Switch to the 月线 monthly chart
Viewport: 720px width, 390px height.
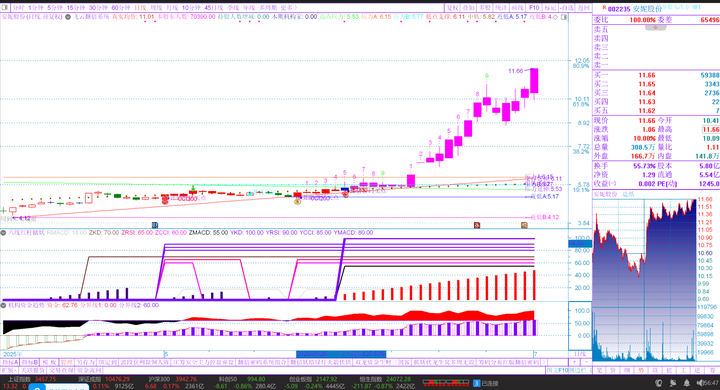(x=172, y=8)
